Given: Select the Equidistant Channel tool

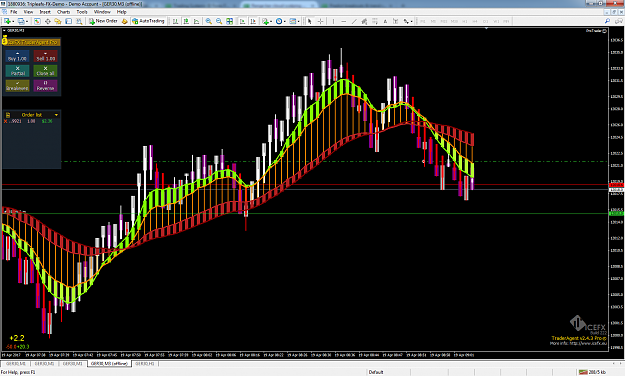Looking at the screenshot, I should pyautogui.click(x=364, y=21).
